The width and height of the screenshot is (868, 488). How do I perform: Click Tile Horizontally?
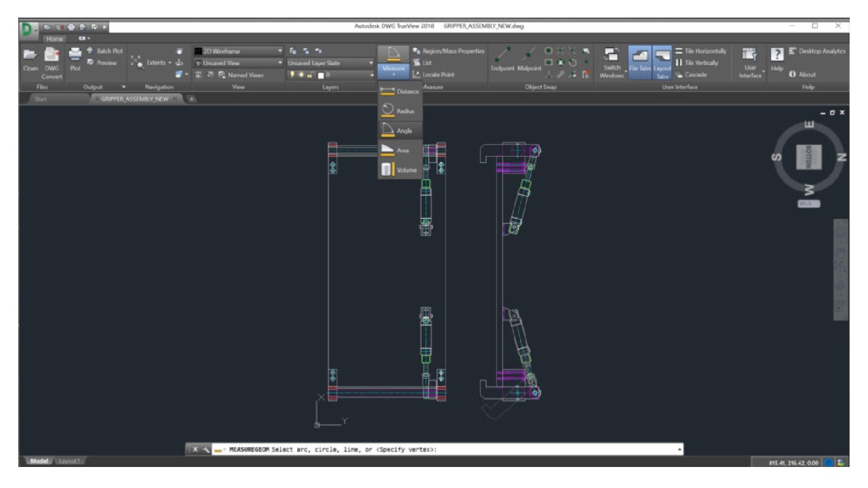pos(701,52)
